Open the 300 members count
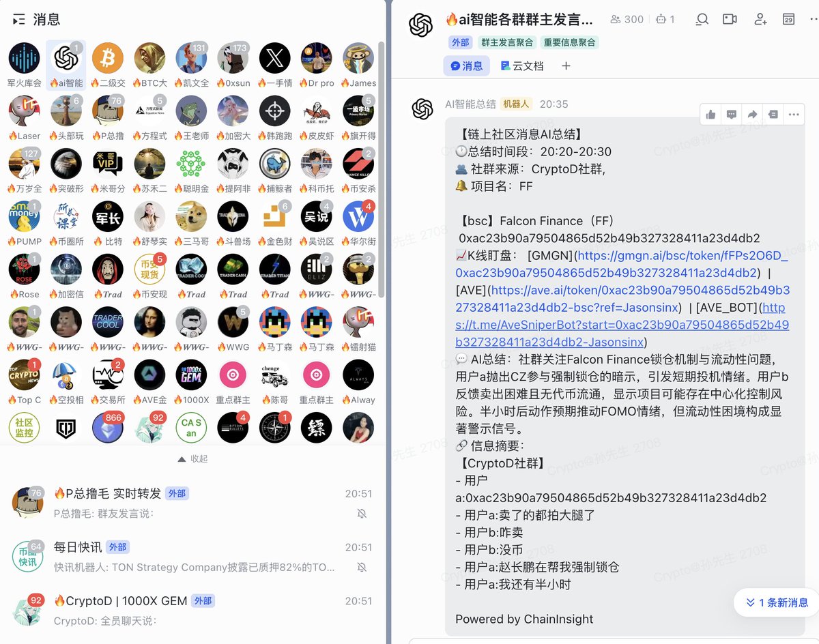 coord(627,19)
